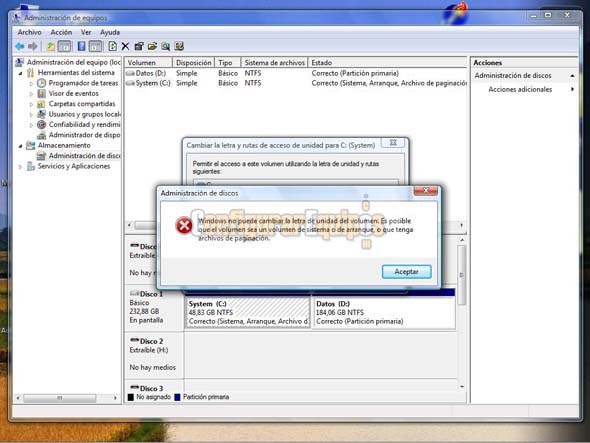Click the red error icon in dialog

[184, 225]
